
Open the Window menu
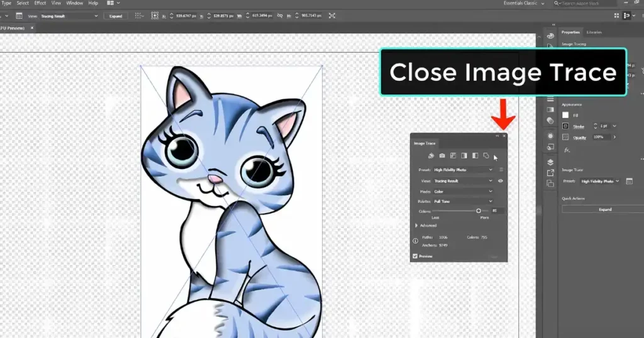74,3
